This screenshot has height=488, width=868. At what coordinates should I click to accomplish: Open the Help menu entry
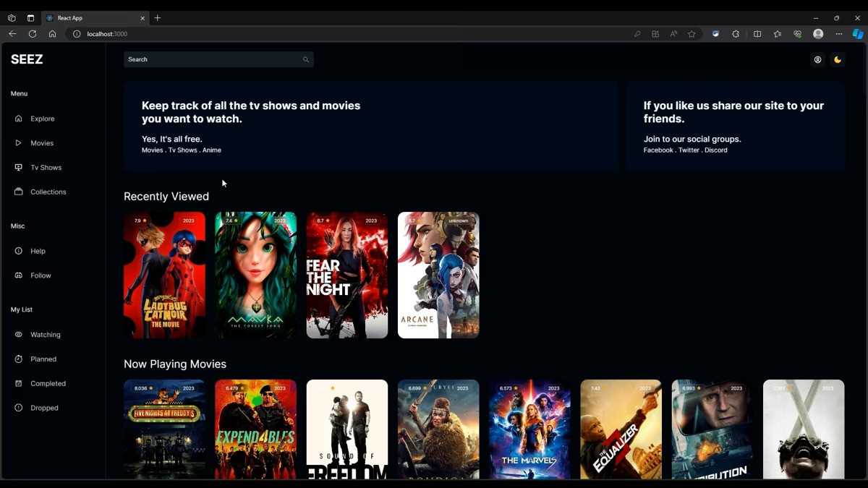(x=38, y=251)
